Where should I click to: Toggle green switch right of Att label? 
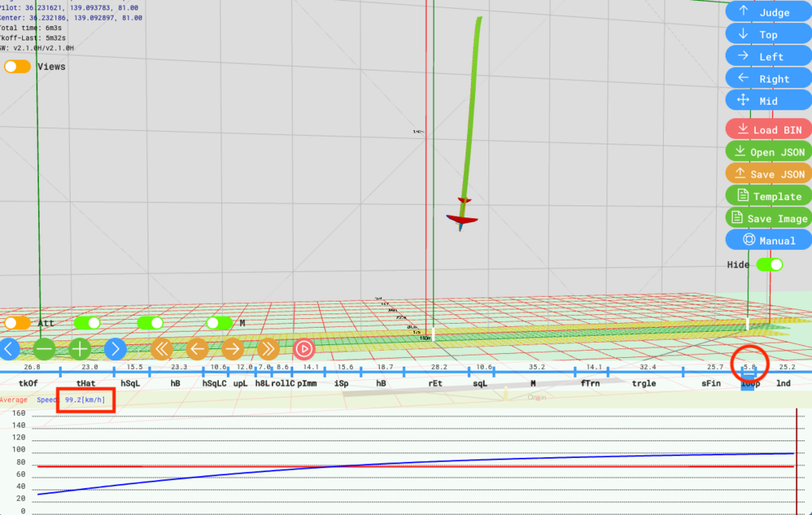click(x=87, y=323)
